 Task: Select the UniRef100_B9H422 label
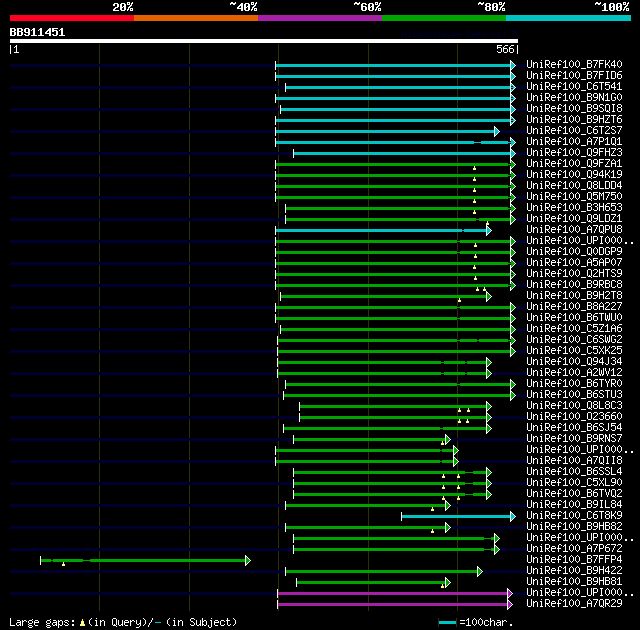[x=574, y=571]
